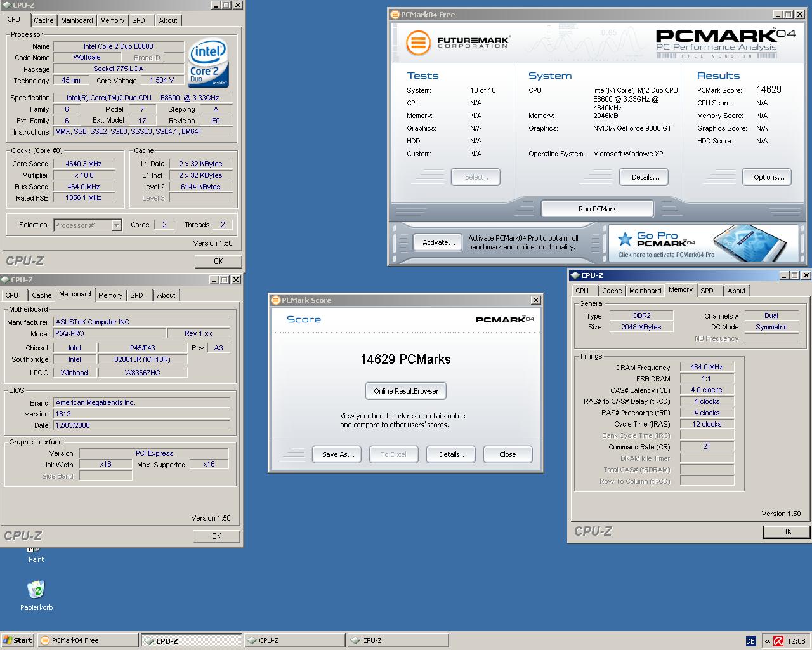This screenshot has height=650, width=812.
Task: Select CPU tab in CPU-Z Mainboard window
Action: (x=12, y=295)
